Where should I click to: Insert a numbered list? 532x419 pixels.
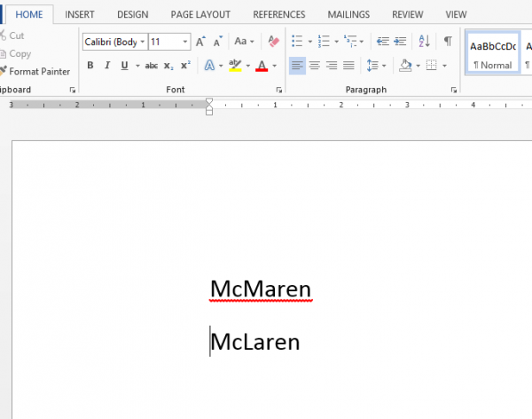click(x=324, y=41)
